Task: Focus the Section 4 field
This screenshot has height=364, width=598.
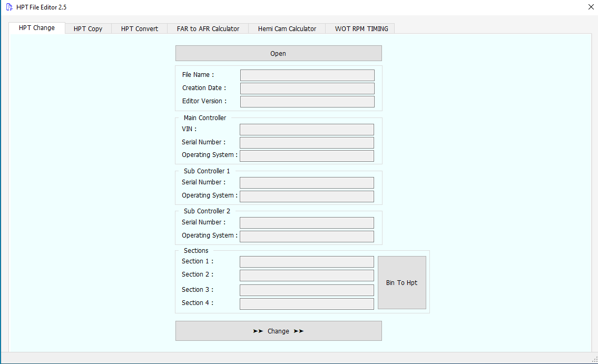Action: click(307, 304)
